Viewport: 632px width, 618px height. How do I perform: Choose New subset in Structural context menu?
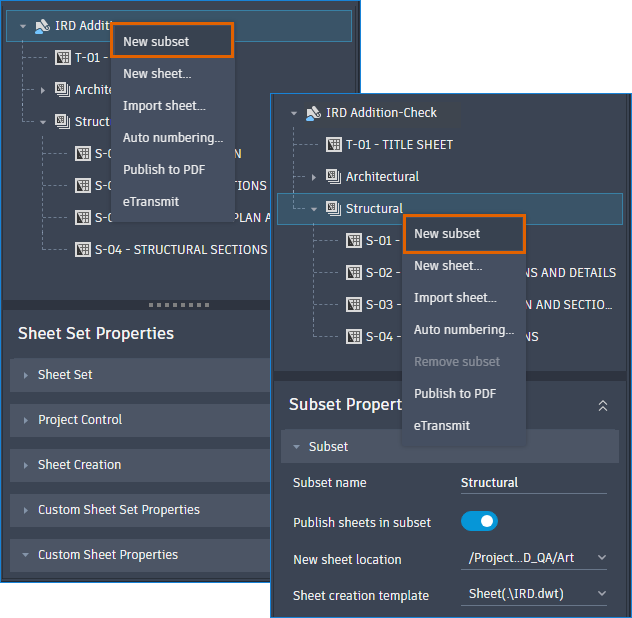click(464, 234)
